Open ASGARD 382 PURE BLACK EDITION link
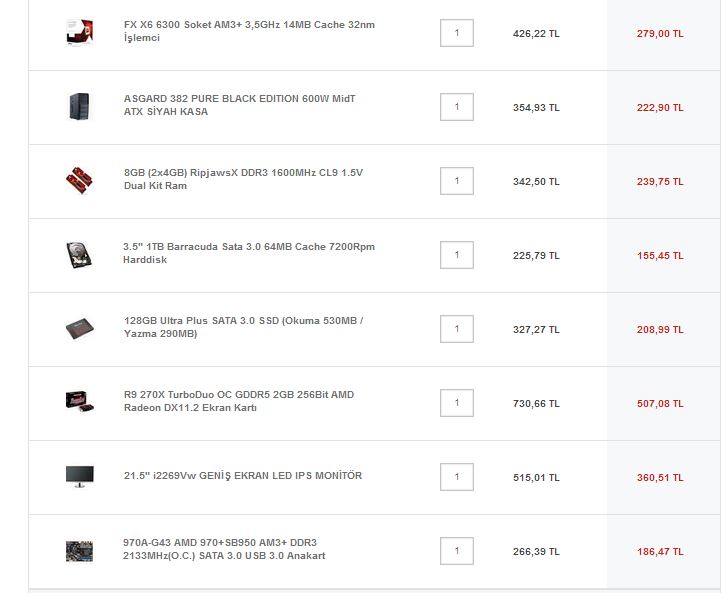 coord(239,105)
